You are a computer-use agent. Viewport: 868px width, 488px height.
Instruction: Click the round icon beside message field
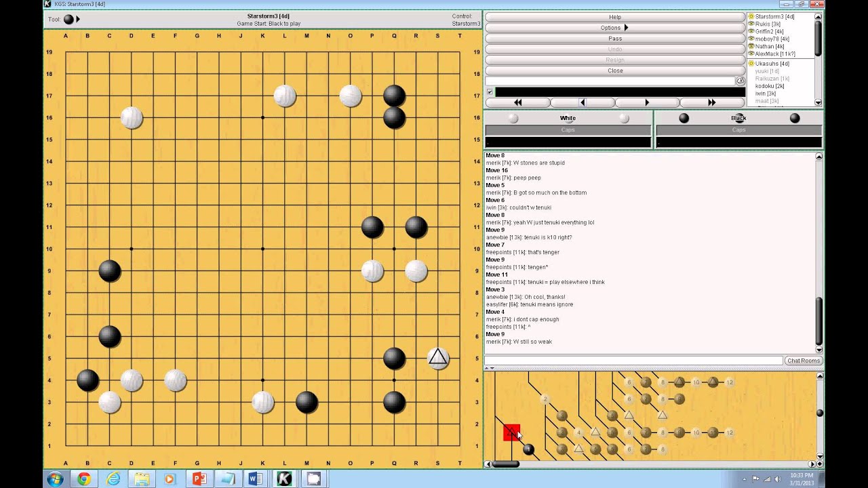(741, 81)
